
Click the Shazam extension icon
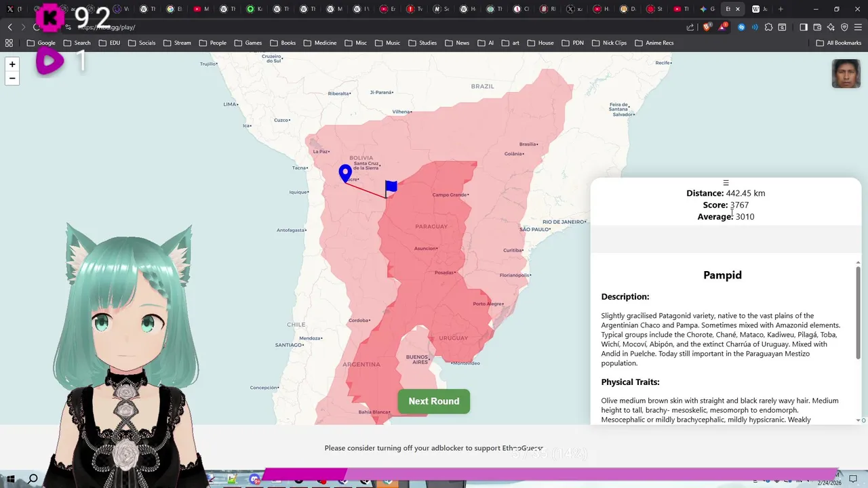coord(741,27)
